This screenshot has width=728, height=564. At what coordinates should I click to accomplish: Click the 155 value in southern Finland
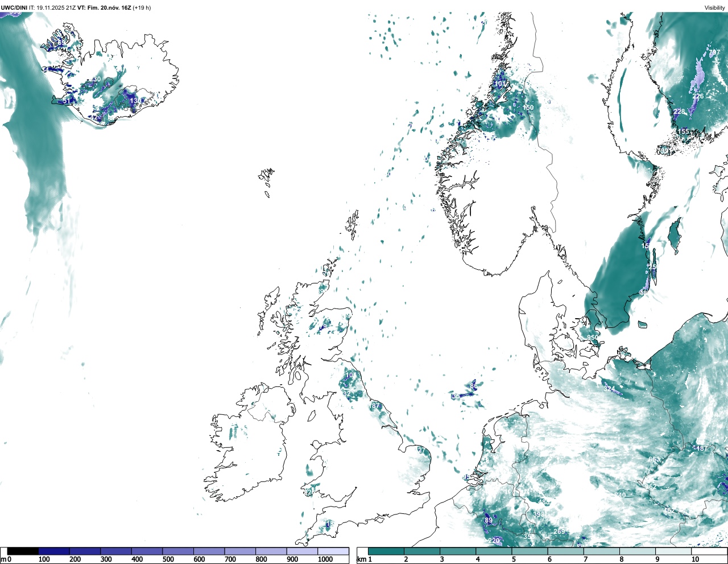[x=683, y=131]
